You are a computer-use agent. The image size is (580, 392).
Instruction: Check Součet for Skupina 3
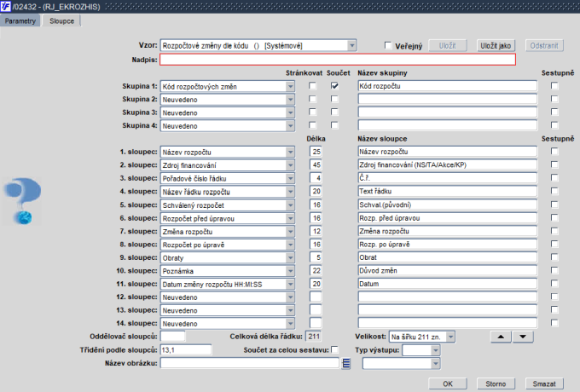(x=334, y=112)
